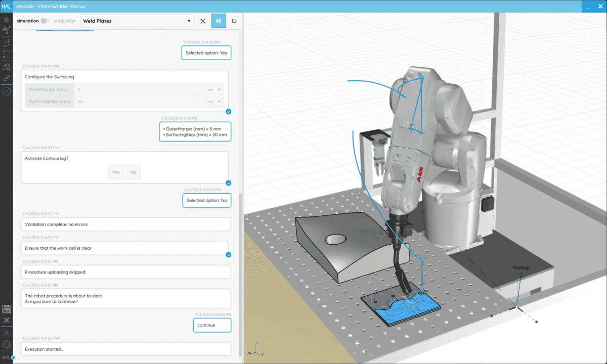This screenshot has width=607, height=364.
Task: Open the execution monitor clock icon
Action: [7, 91]
